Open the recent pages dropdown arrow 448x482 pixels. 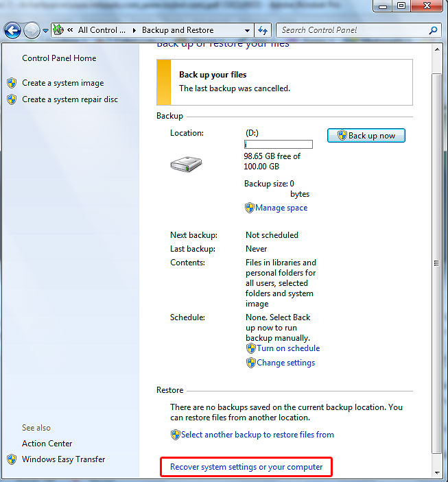[x=45, y=31]
